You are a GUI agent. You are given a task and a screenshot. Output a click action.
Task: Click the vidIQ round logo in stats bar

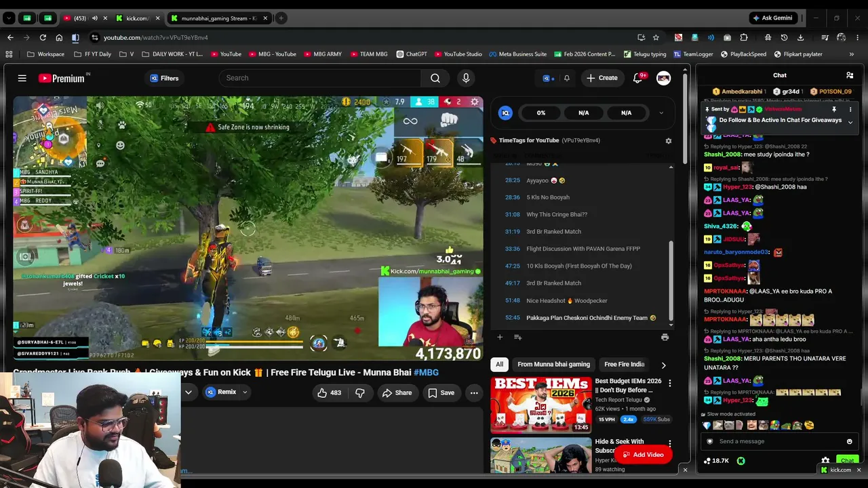[x=505, y=113]
